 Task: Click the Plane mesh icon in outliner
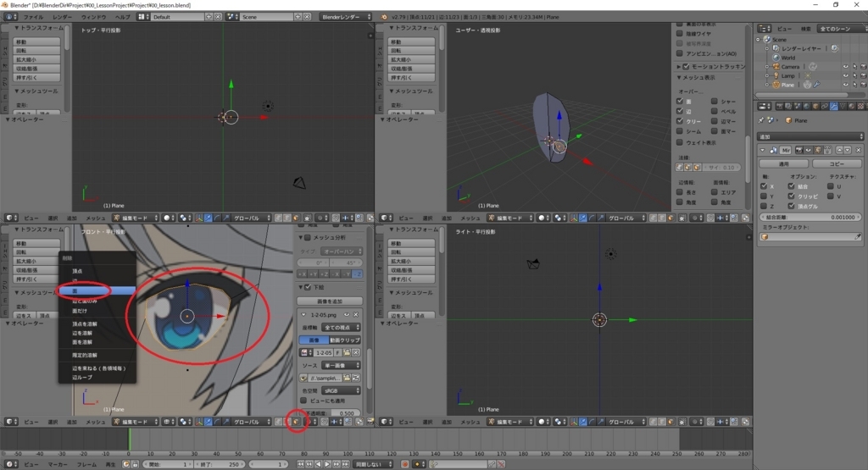(776, 85)
